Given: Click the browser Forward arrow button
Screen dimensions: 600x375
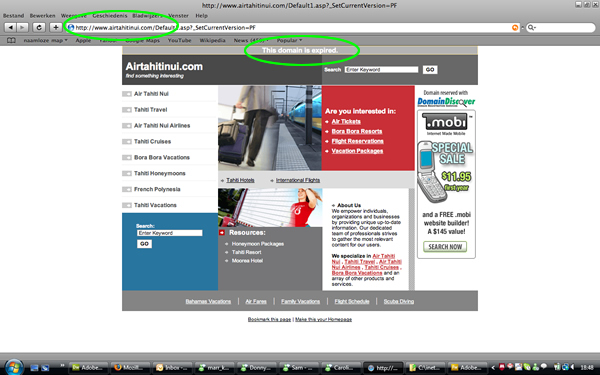Looking at the screenshot, I should point(23,28).
